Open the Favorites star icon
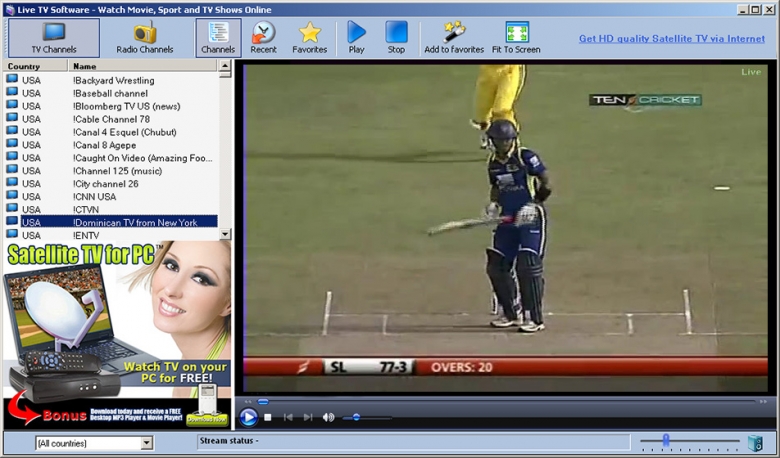Screen dimensions: 780x458 coord(310,37)
